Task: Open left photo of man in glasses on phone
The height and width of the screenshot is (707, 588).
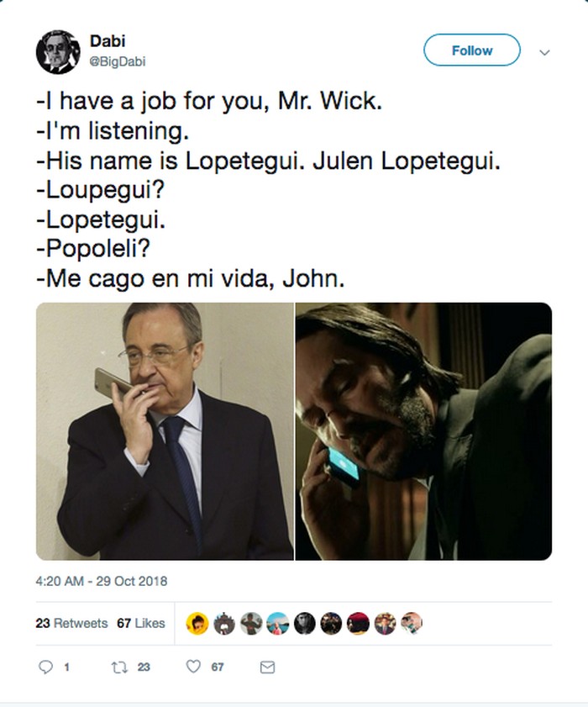Action: 165,431
